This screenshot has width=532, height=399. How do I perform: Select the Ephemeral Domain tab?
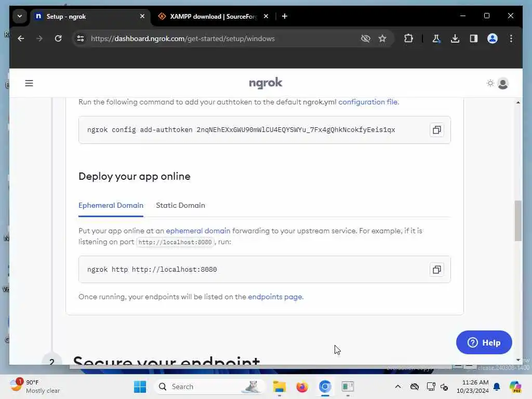pyautogui.click(x=111, y=205)
